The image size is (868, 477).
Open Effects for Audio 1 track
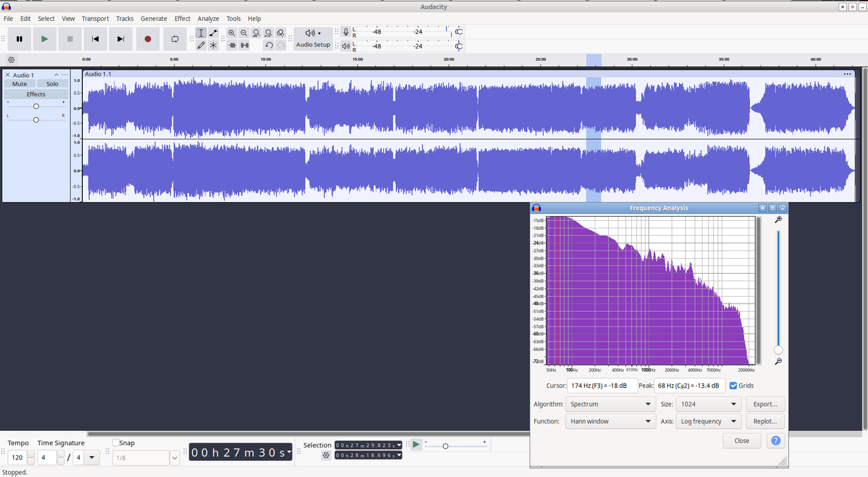[36, 94]
